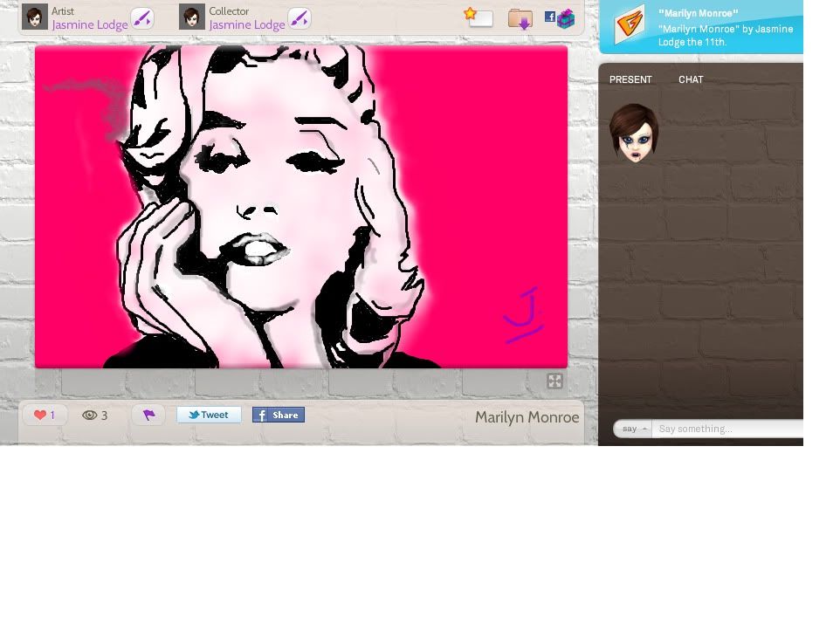Image resolution: width=840 pixels, height=625 pixels.
Task: Open the "Marilyn Monroe" notification banner
Action: tap(700, 27)
